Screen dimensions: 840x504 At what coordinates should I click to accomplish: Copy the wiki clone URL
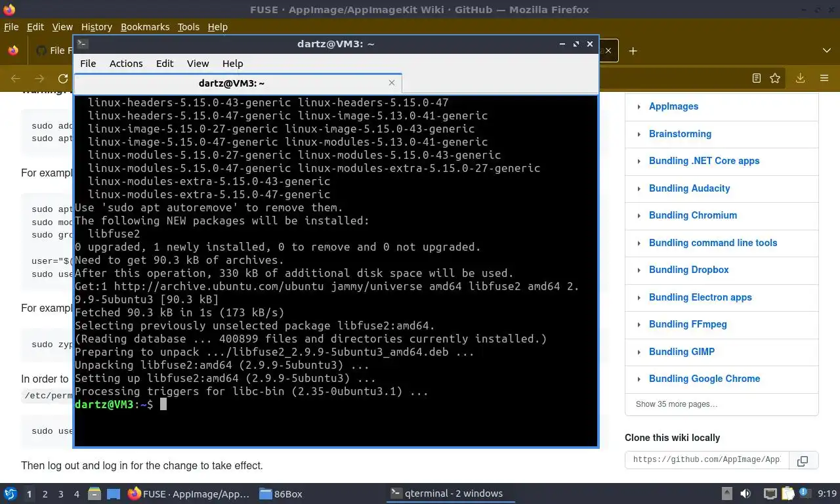tap(802, 461)
